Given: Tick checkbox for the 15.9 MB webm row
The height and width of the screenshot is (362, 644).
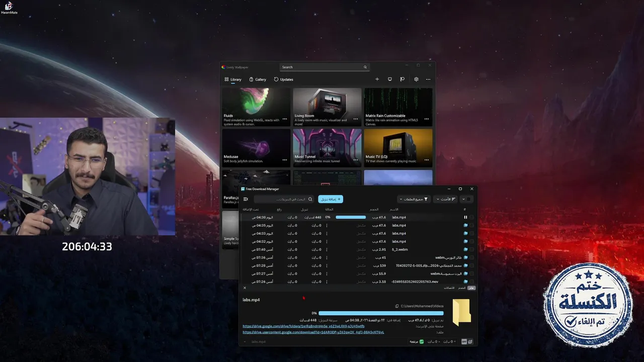Looking at the screenshot, I should pyautogui.click(x=472, y=274).
